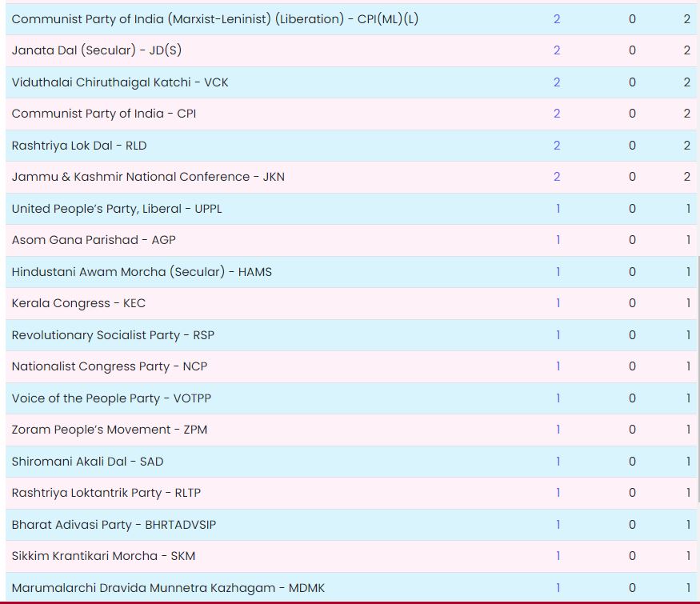Image resolution: width=700 pixels, height=604 pixels.
Task: Click the HAMS won count link
Action: pos(558,272)
